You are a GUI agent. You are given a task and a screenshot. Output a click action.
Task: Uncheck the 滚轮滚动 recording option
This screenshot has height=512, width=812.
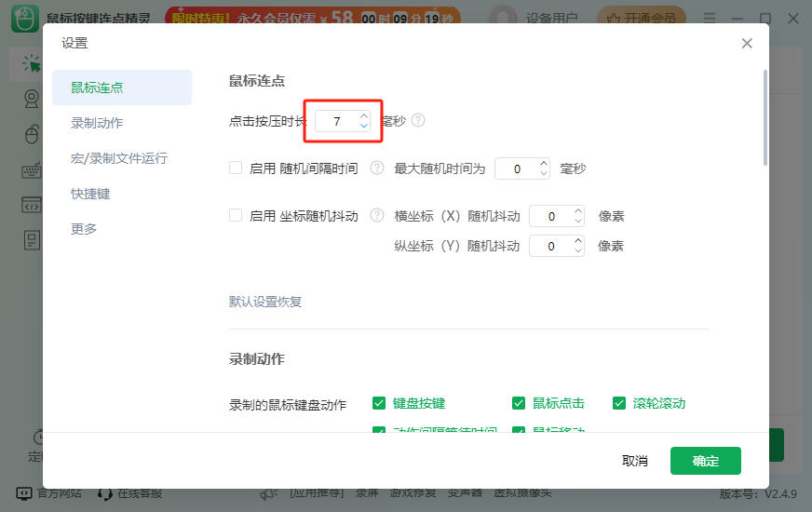click(619, 403)
